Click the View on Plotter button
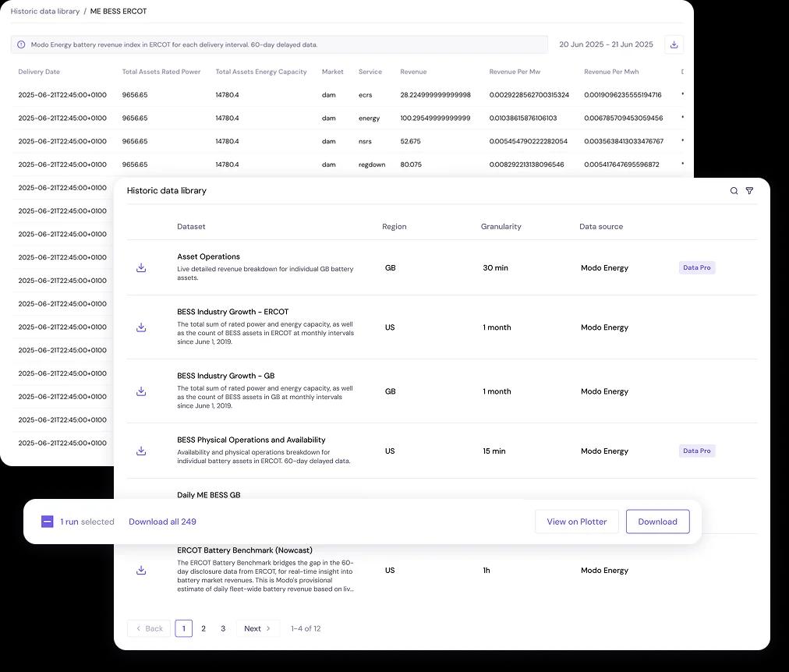Viewport: 789px width, 672px height. (x=577, y=521)
